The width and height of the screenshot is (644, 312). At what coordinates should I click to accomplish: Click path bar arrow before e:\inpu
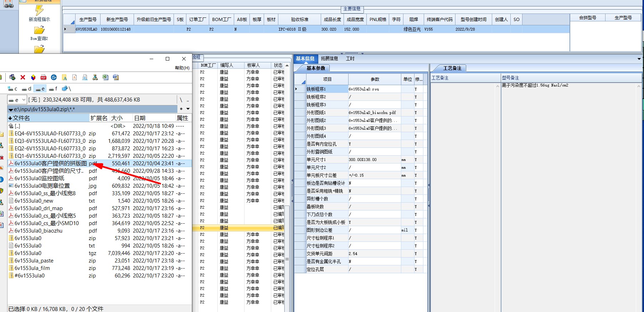point(11,109)
